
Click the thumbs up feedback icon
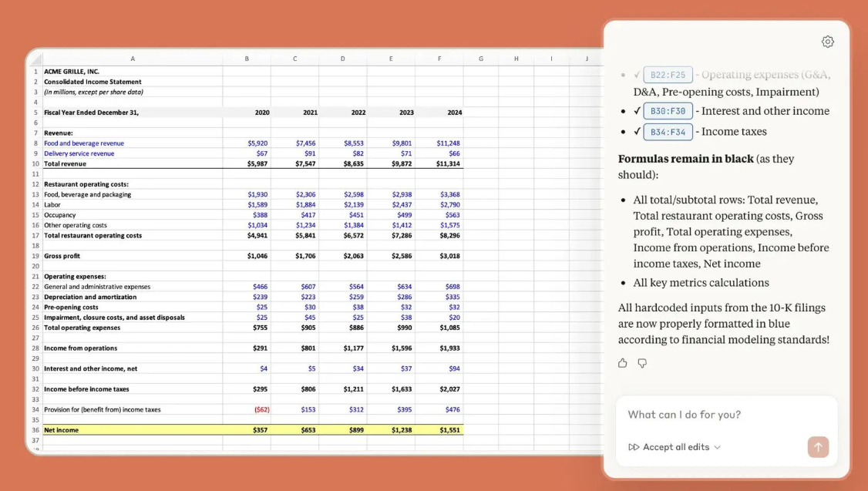[622, 363]
